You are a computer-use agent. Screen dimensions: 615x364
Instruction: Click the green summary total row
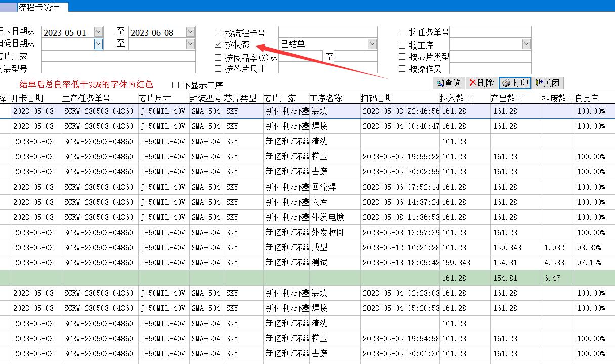[x=304, y=278]
